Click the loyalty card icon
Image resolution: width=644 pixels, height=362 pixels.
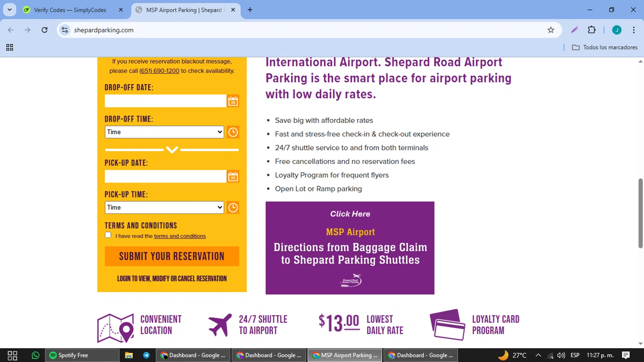pyautogui.click(x=447, y=325)
